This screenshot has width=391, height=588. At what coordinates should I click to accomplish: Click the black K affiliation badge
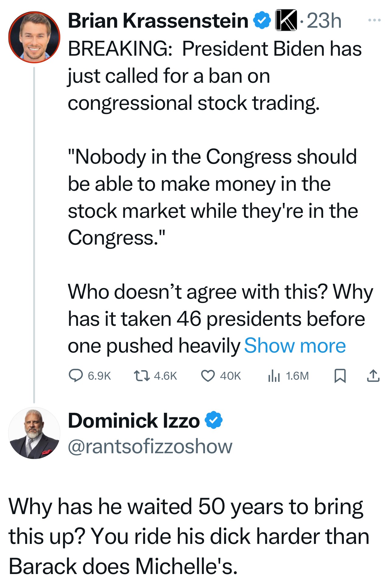[x=286, y=21]
